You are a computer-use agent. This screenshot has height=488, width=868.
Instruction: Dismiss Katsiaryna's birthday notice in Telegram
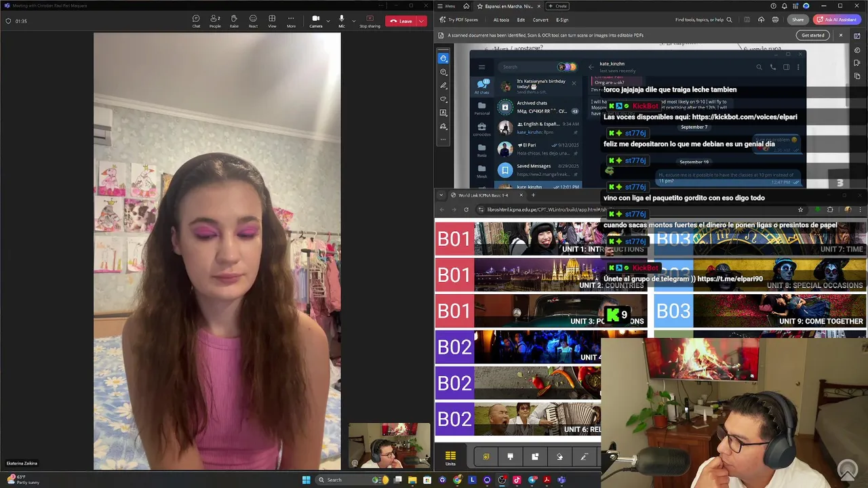pyautogui.click(x=574, y=83)
